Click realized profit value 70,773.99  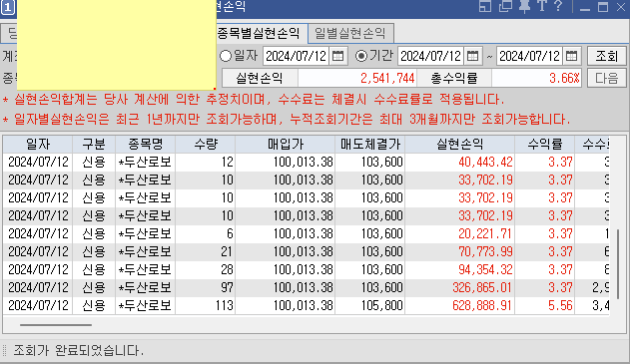coord(485,251)
